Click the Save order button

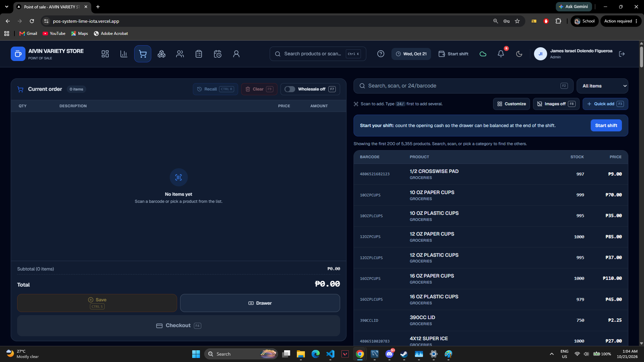pyautogui.click(x=97, y=303)
